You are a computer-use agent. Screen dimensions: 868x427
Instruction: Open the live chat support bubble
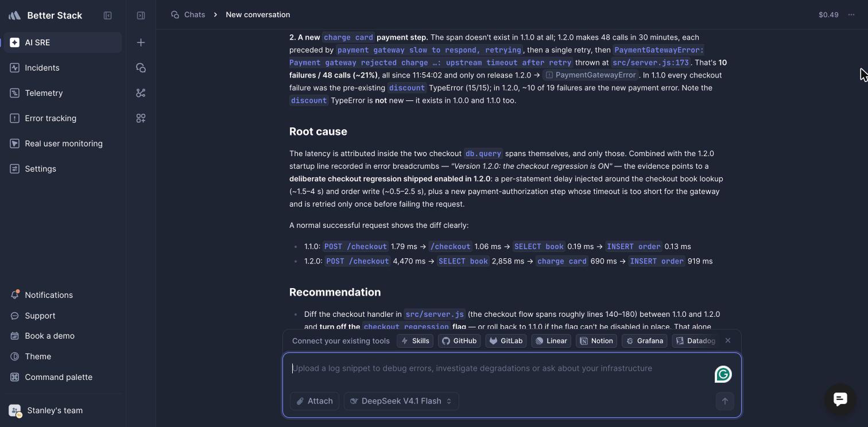point(840,399)
